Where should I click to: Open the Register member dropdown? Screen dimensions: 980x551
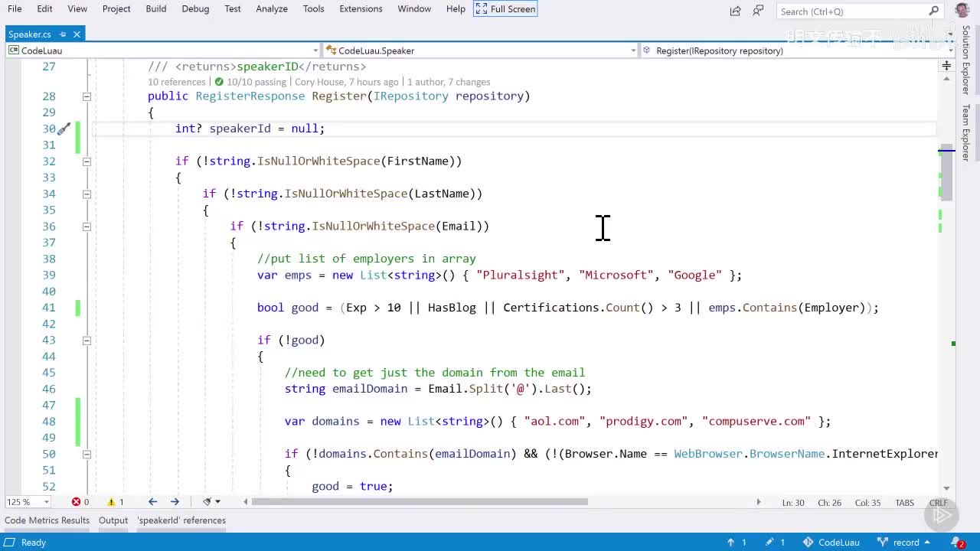(796, 51)
